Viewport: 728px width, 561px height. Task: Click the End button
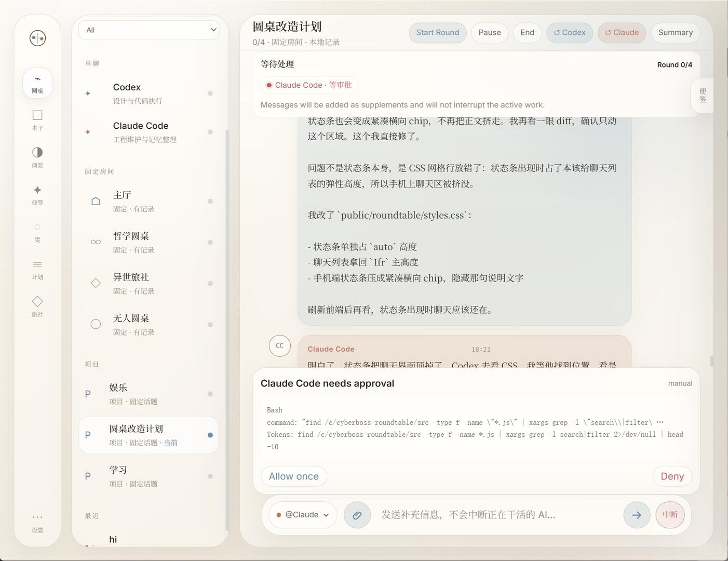528,32
